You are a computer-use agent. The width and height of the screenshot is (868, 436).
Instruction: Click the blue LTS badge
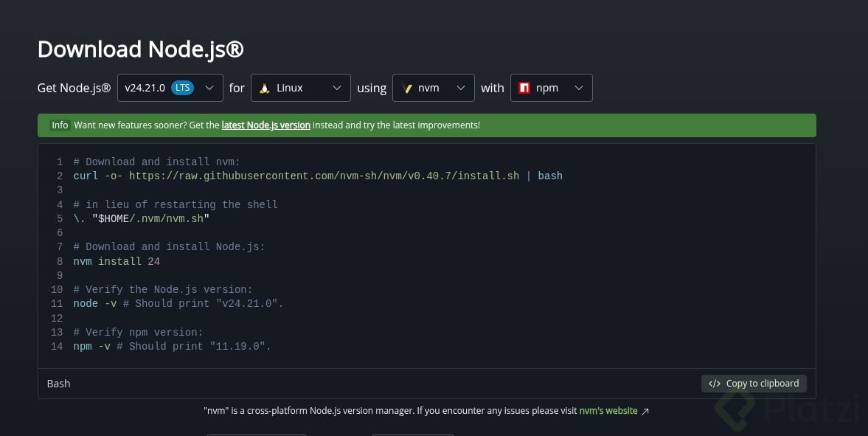pos(183,88)
